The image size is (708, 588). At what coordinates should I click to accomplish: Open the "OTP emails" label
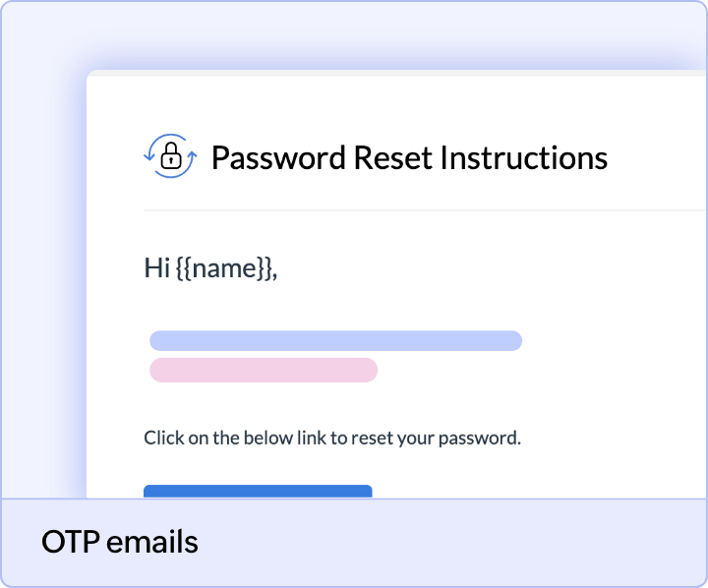(x=119, y=542)
